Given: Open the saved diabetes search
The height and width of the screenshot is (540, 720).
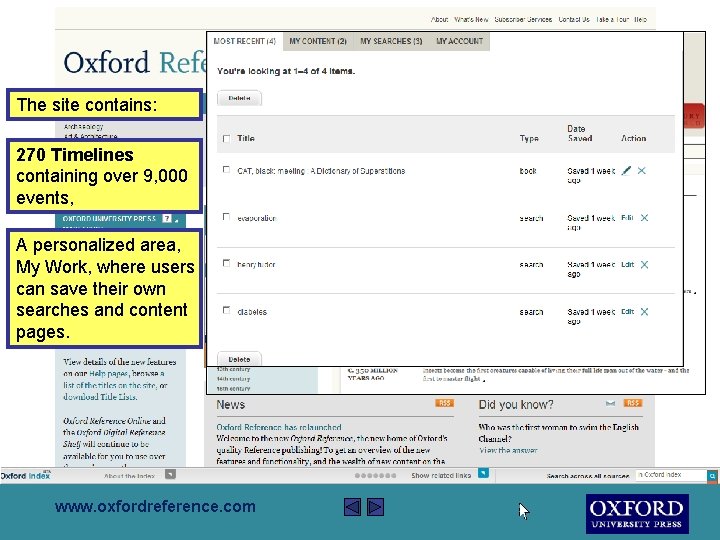Looking at the screenshot, I should pyautogui.click(x=252, y=312).
